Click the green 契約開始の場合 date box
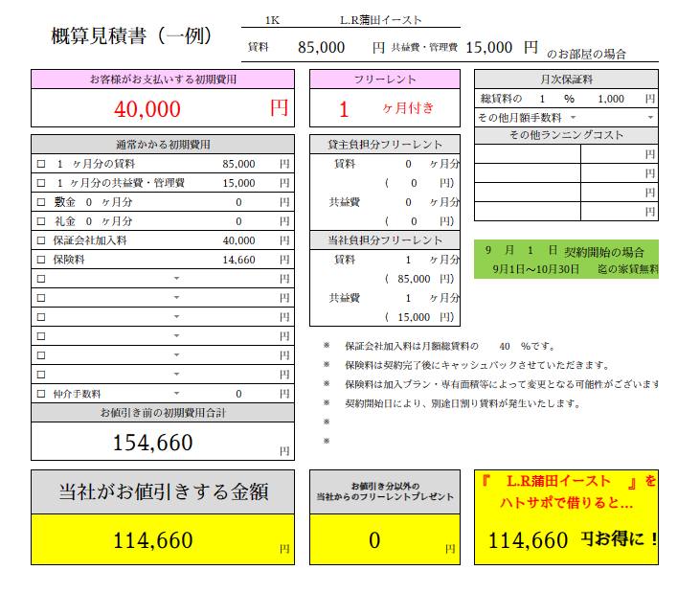 (x=566, y=260)
